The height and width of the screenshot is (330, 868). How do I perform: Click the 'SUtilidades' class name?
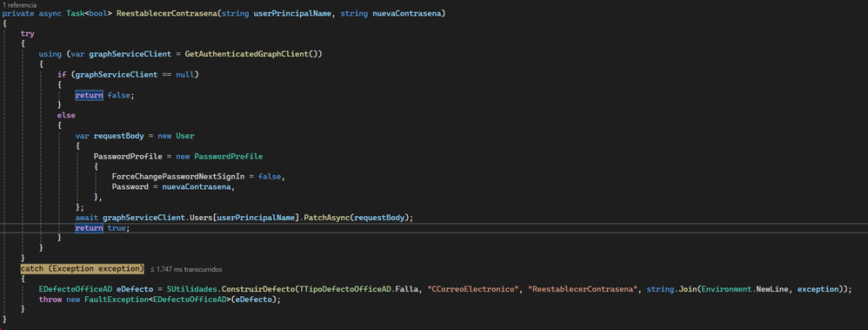[x=191, y=290]
